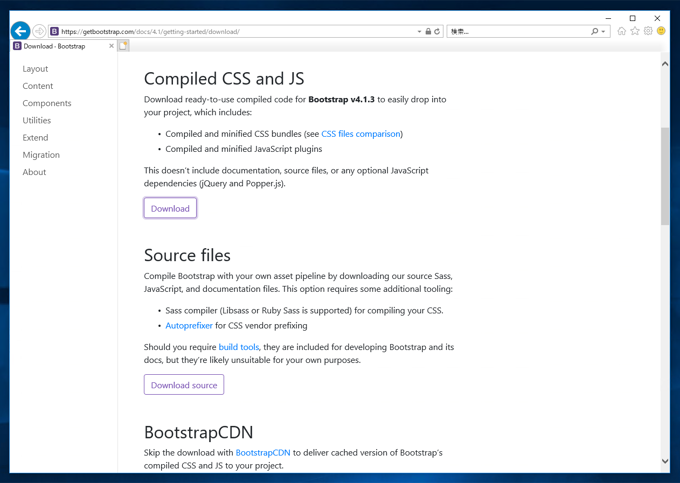Follow the Autoprefixer link
680x483 pixels.
[189, 326]
